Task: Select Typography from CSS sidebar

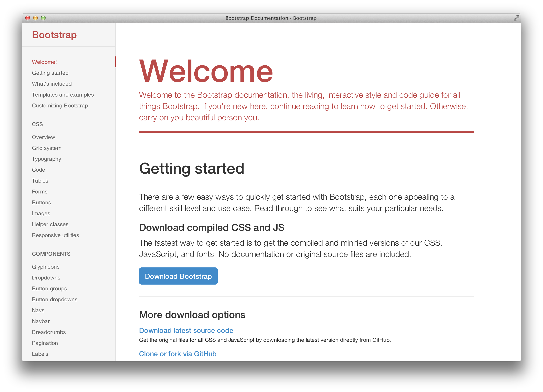Action: (46, 159)
